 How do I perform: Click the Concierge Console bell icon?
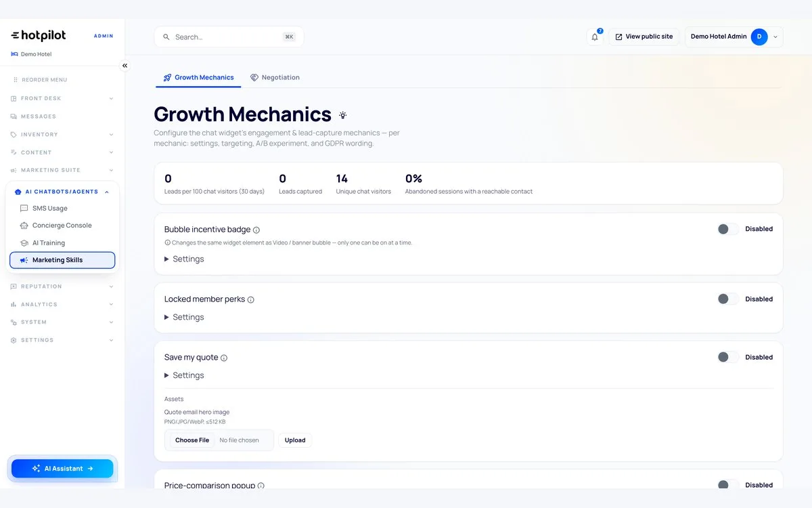tap(24, 226)
